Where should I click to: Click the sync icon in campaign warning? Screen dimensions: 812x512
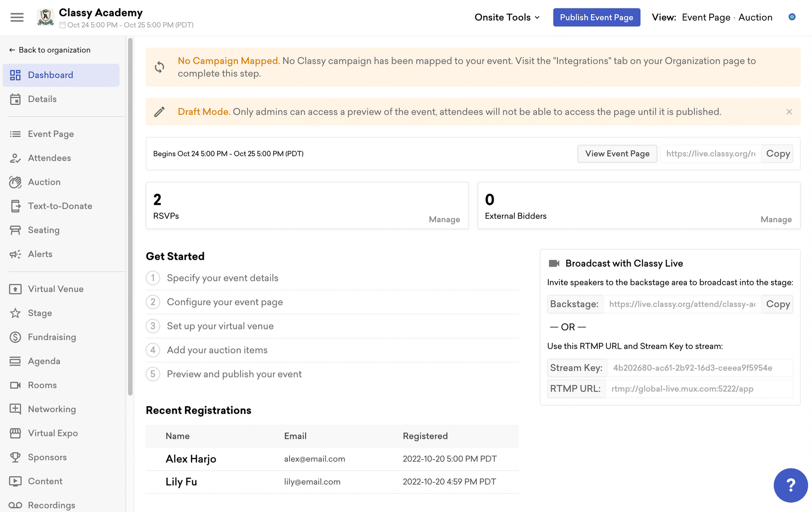coord(159,67)
